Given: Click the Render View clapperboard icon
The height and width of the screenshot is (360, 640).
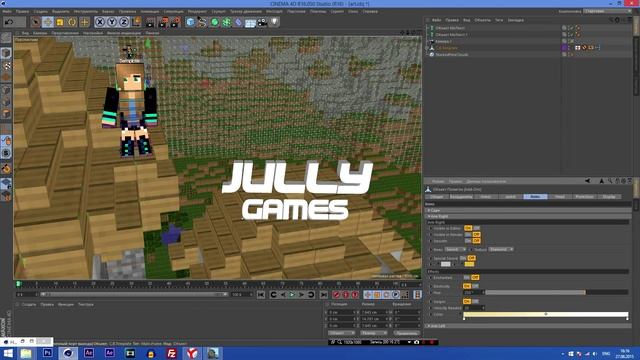Looking at the screenshot, I should (x=151, y=22).
